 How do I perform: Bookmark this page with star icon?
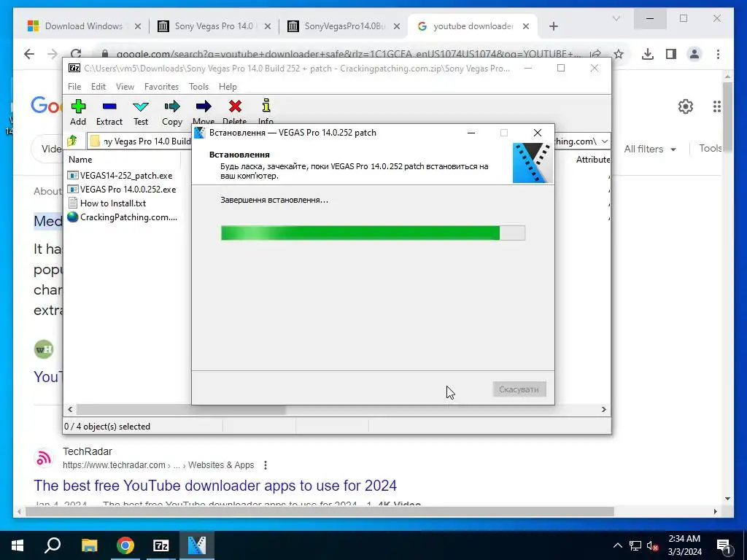tap(619, 54)
